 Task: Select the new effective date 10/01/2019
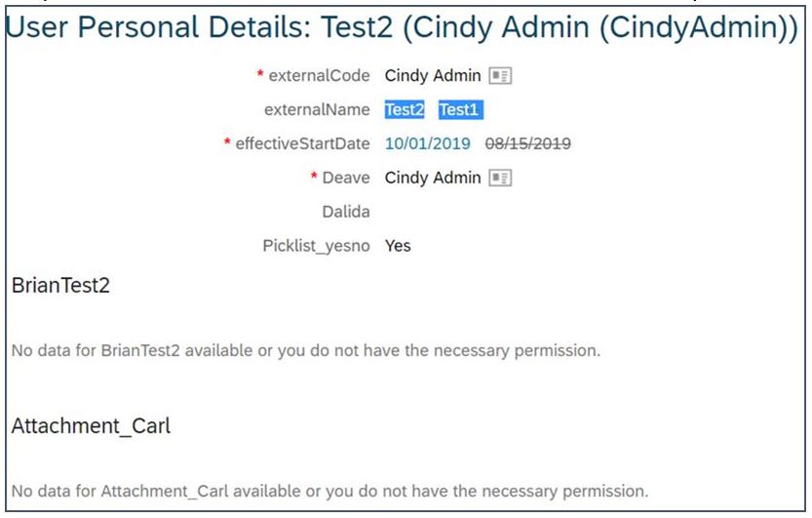pos(428,143)
